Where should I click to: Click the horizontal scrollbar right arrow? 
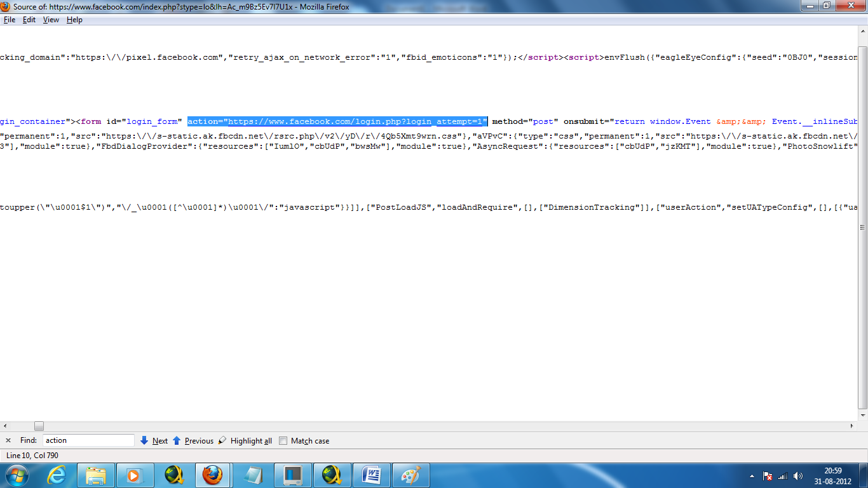pos(852,426)
